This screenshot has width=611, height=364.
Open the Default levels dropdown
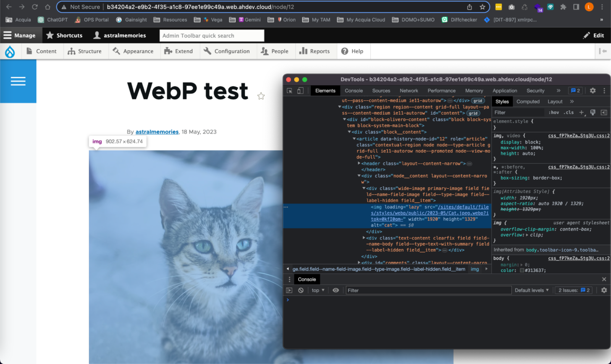pos(531,290)
